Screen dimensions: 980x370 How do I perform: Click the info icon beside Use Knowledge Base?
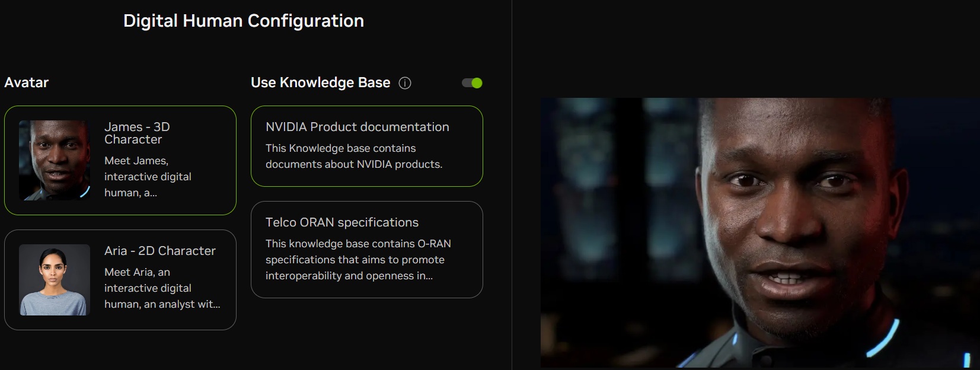pyautogui.click(x=405, y=83)
